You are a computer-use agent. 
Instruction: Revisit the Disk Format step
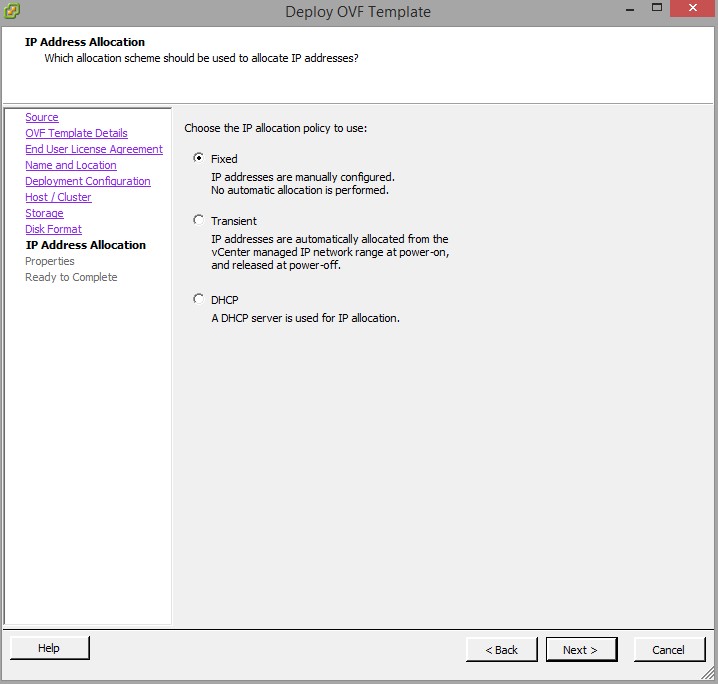(x=54, y=229)
